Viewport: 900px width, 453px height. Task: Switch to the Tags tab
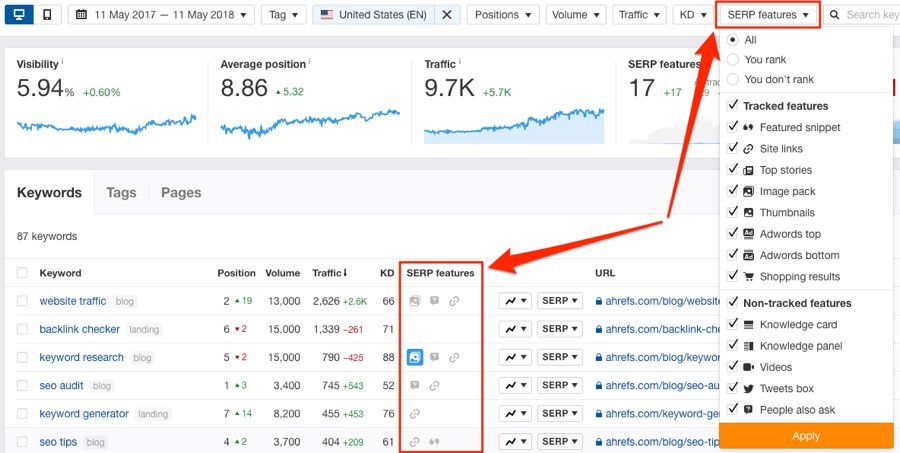[121, 193]
